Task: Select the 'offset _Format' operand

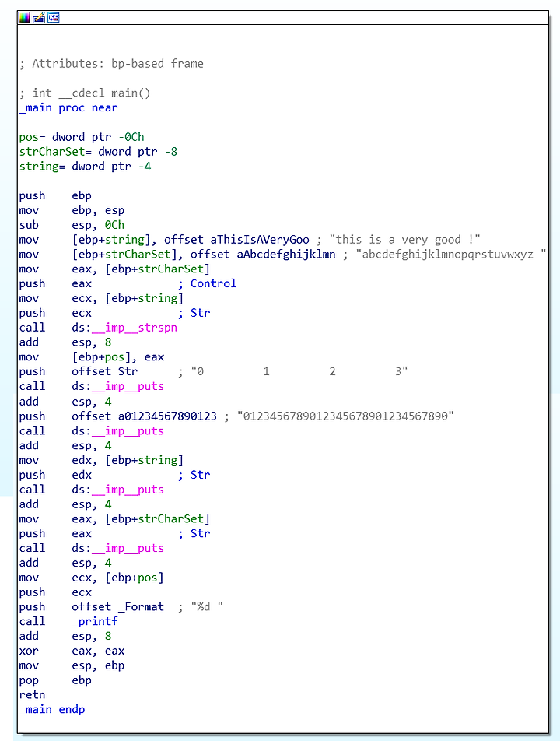Action: coord(118,607)
